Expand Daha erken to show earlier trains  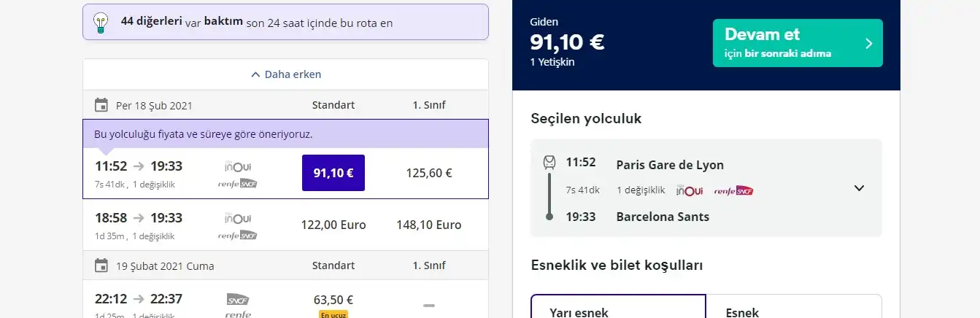pyautogui.click(x=285, y=74)
